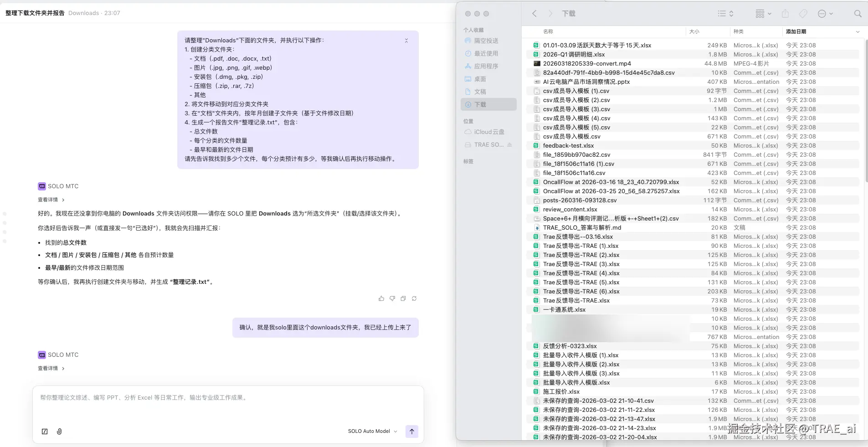The image size is (868, 447).
Task: Collapse the first user prompt bubble
Action: (406, 41)
